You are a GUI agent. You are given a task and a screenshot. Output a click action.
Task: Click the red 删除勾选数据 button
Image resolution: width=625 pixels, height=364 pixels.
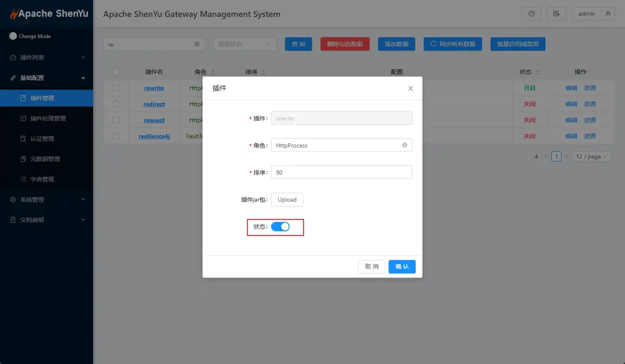pyautogui.click(x=345, y=44)
